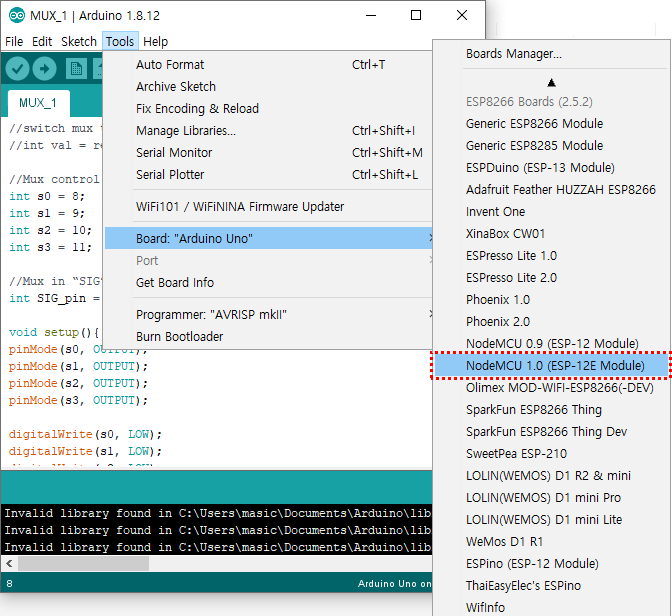Open the Edit menu
The image size is (672, 616).
[42, 42]
